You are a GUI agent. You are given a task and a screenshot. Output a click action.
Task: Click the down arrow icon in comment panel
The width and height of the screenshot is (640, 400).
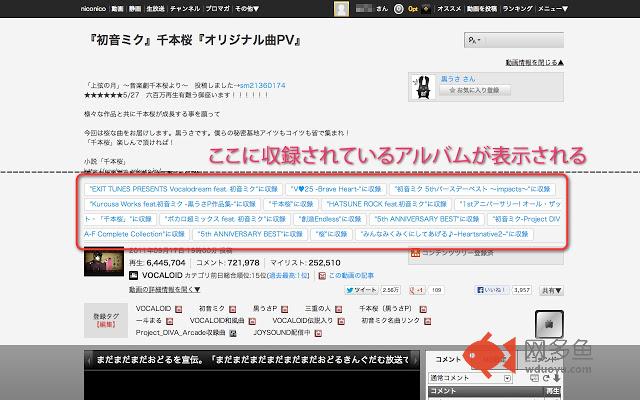coord(557,378)
